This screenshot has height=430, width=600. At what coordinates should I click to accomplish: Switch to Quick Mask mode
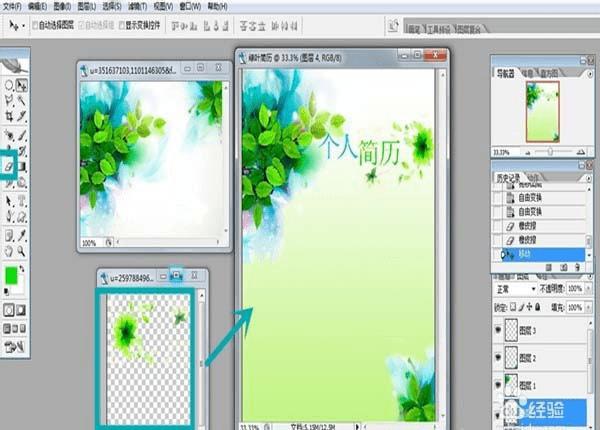click(21, 310)
